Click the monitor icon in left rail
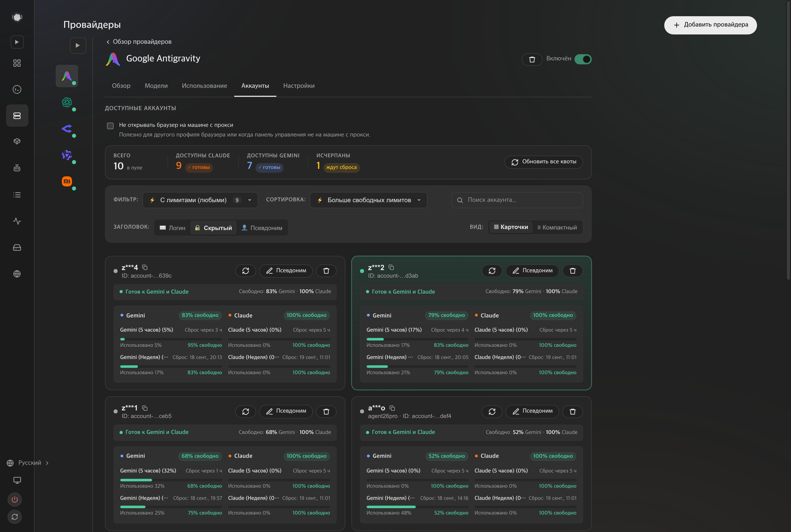The width and height of the screenshot is (791, 532). 17,480
